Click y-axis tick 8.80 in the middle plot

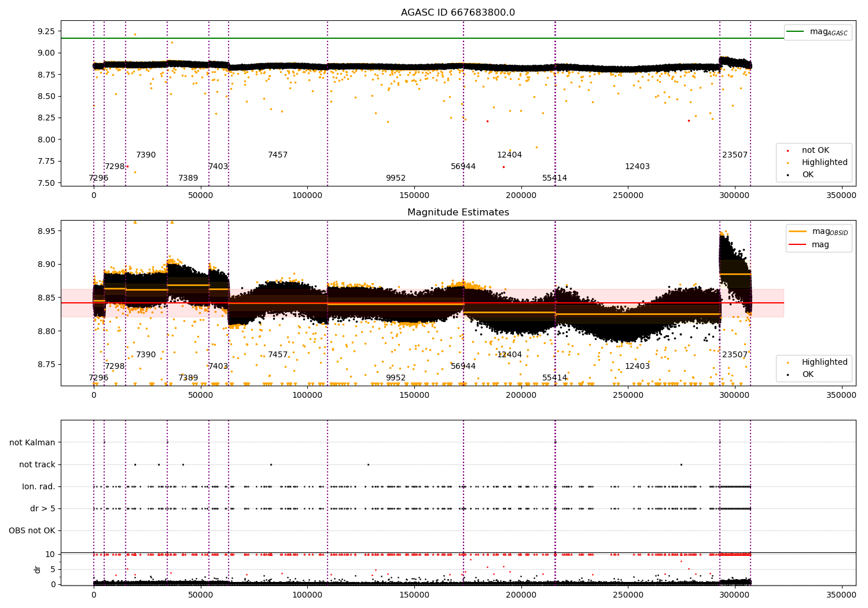(47, 331)
